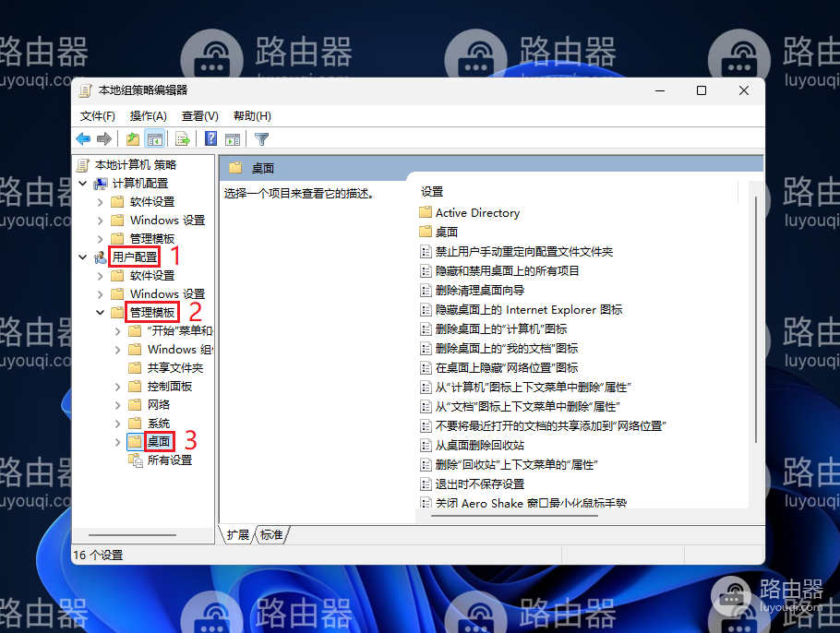Click the Up one level folder icon

[x=132, y=139]
